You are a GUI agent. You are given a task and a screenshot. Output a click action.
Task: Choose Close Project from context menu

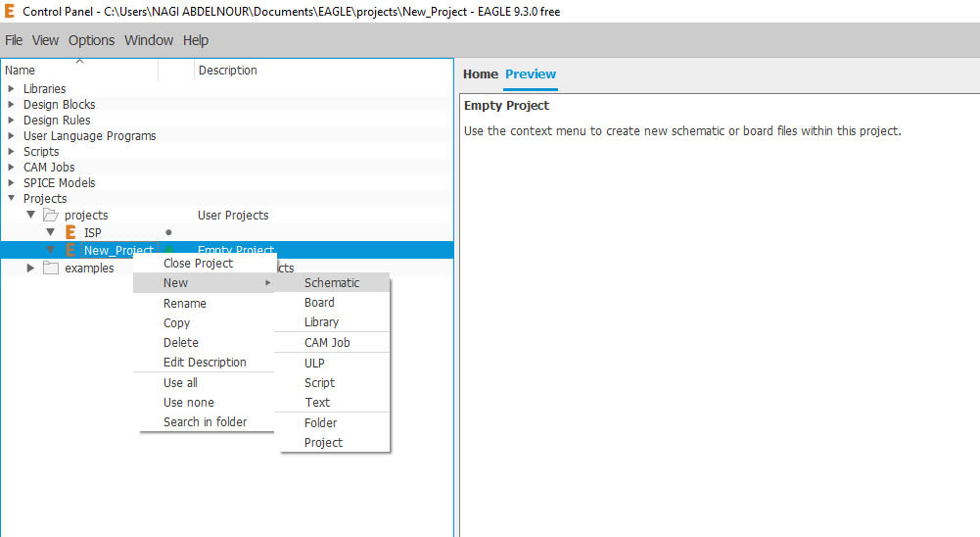(x=205, y=264)
